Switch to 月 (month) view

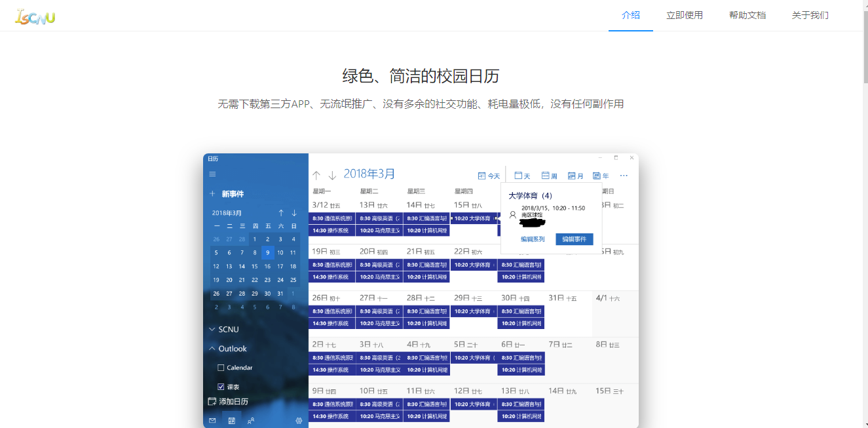pyautogui.click(x=576, y=176)
